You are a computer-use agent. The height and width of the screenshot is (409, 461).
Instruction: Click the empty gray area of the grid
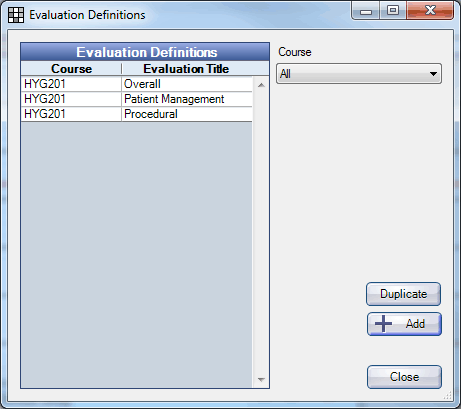[x=137, y=254]
